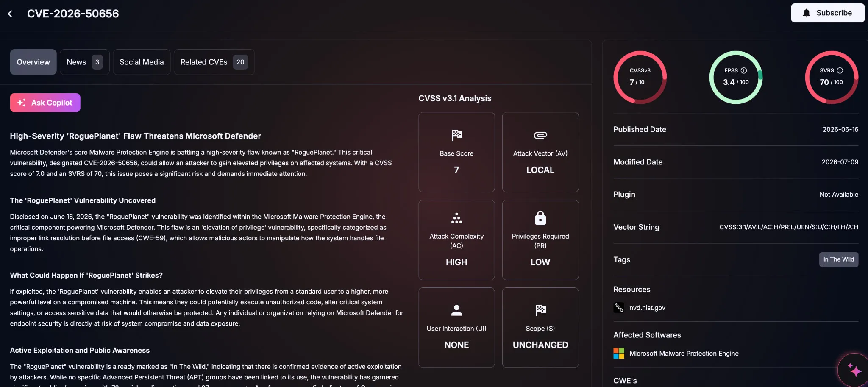
Task: Click the SVRS 70 score gauge
Action: (832, 77)
